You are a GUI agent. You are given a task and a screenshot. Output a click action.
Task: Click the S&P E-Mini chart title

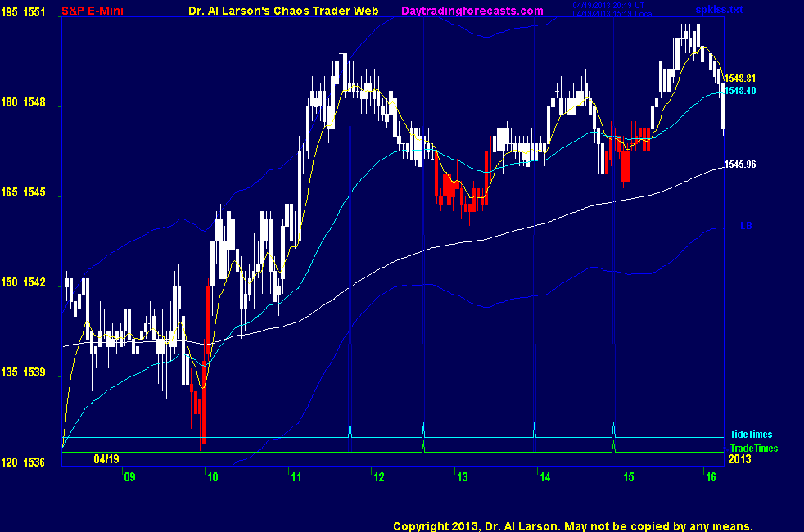pos(93,11)
